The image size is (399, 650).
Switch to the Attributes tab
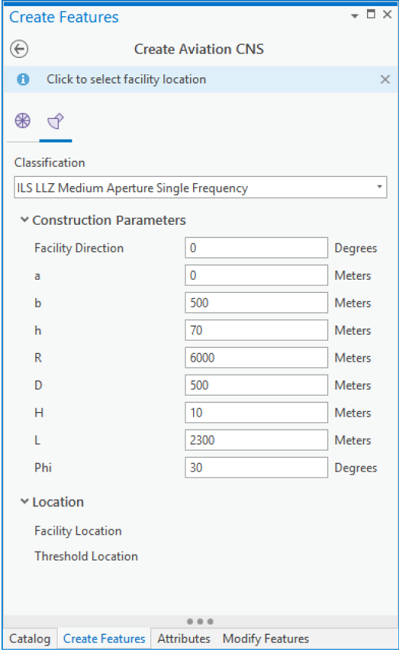184,638
